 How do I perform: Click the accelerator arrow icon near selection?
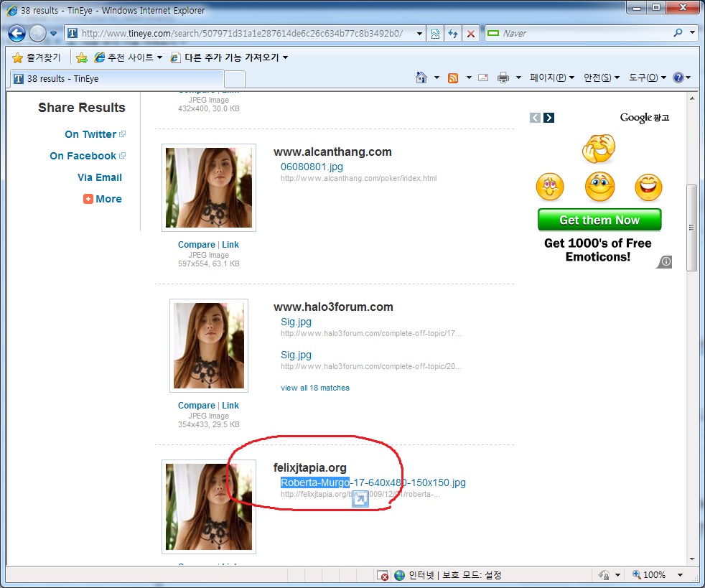[x=360, y=499]
